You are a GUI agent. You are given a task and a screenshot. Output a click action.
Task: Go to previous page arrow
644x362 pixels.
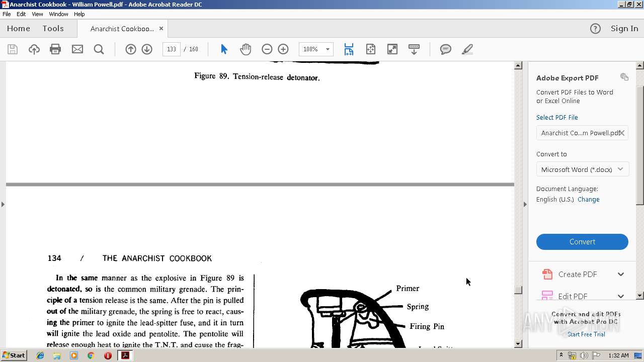click(x=131, y=49)
